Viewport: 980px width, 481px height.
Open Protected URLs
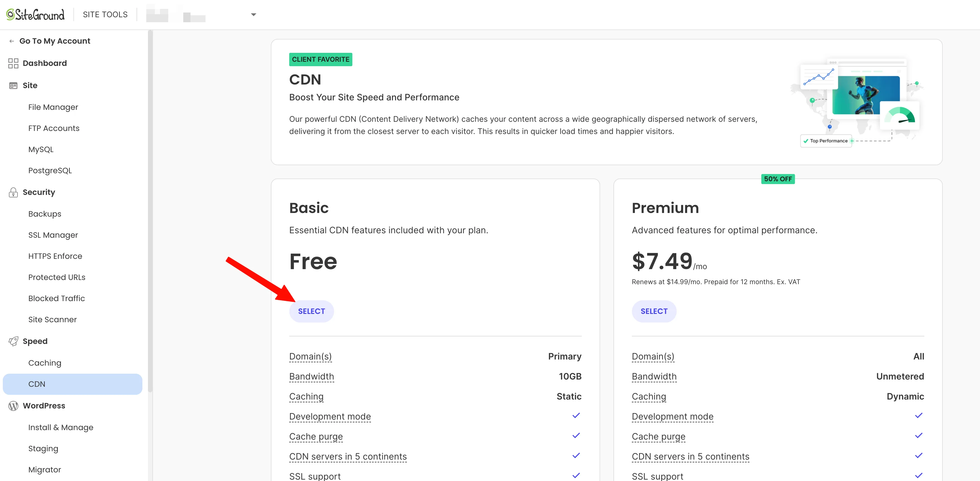(x=57, y=277)
